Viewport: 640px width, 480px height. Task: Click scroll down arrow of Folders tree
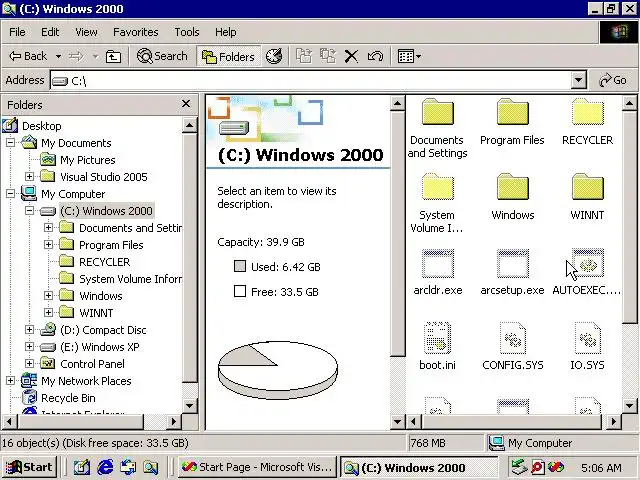pos(189,406)
